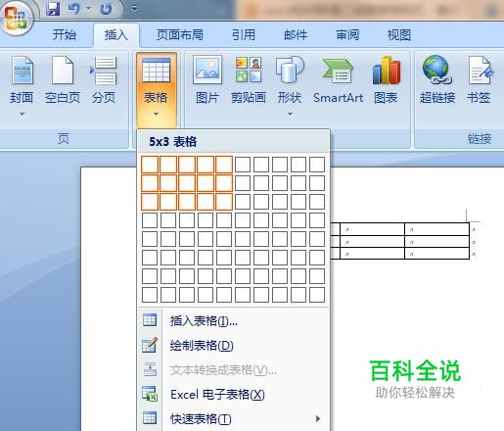Insert a cover page via 封面 icon

(22, 71)
